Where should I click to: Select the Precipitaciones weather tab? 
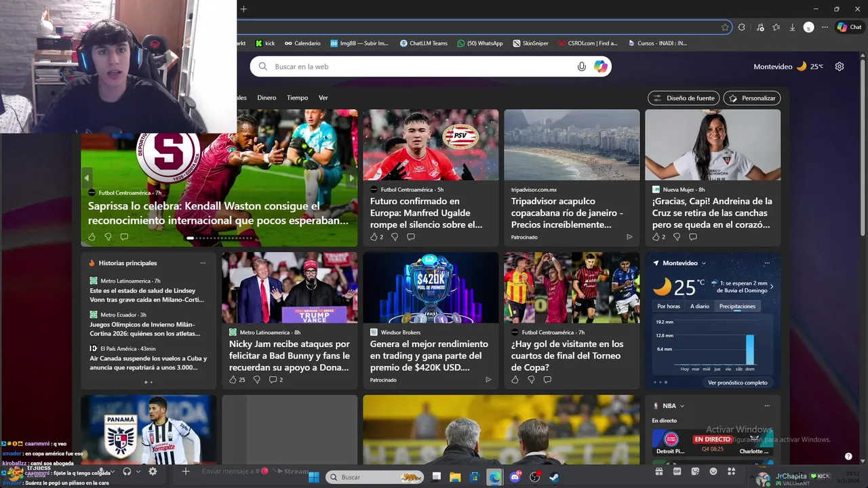click(x=737, y=306)
